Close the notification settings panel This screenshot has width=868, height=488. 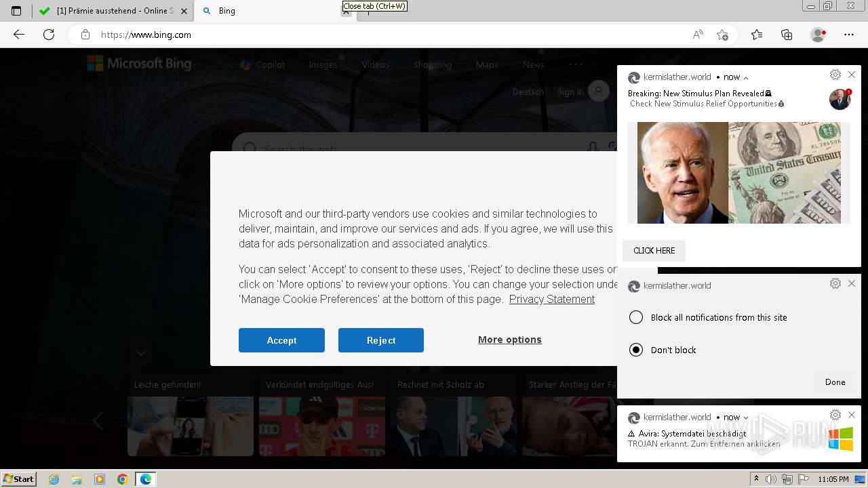[852, 283]
